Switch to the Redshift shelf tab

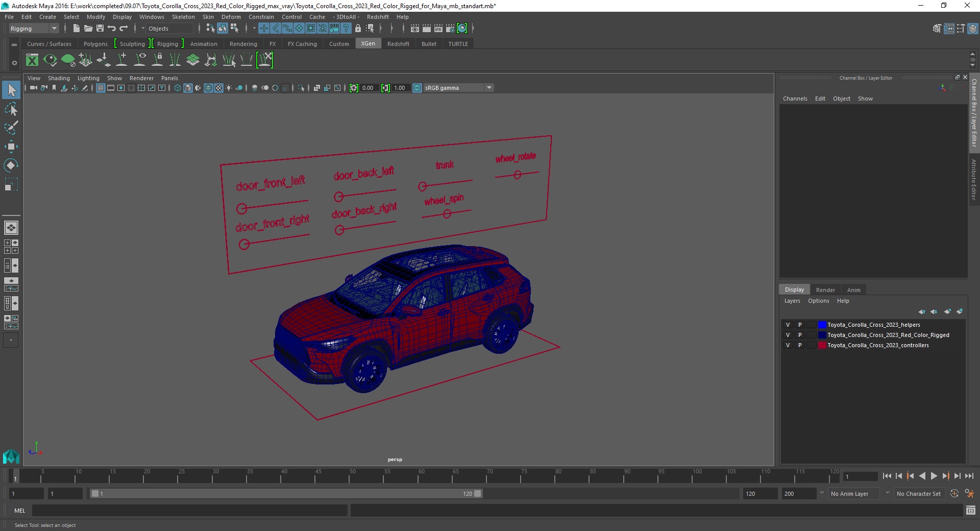(398, 44)
